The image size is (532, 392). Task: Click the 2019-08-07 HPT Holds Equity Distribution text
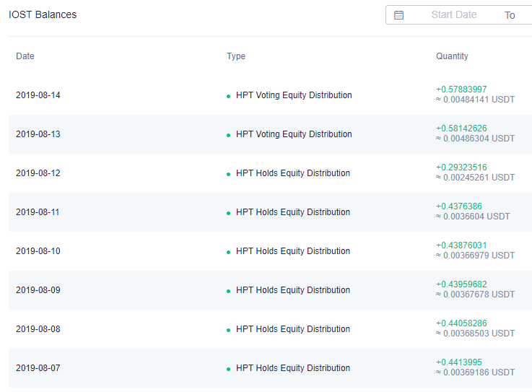tap(293, 368)
